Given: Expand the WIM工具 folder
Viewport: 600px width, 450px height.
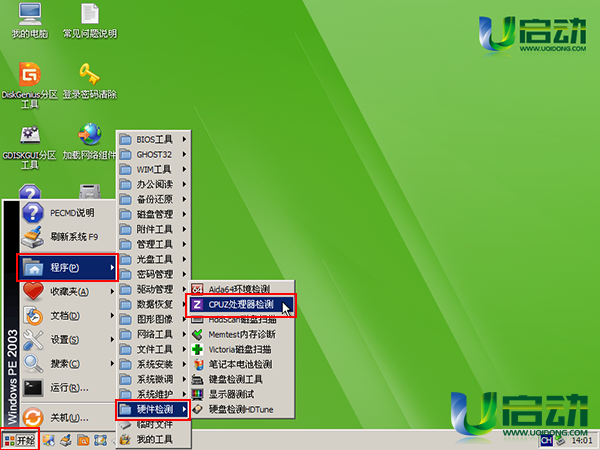Looking at the screenshot, I should [x=153, y=169].
